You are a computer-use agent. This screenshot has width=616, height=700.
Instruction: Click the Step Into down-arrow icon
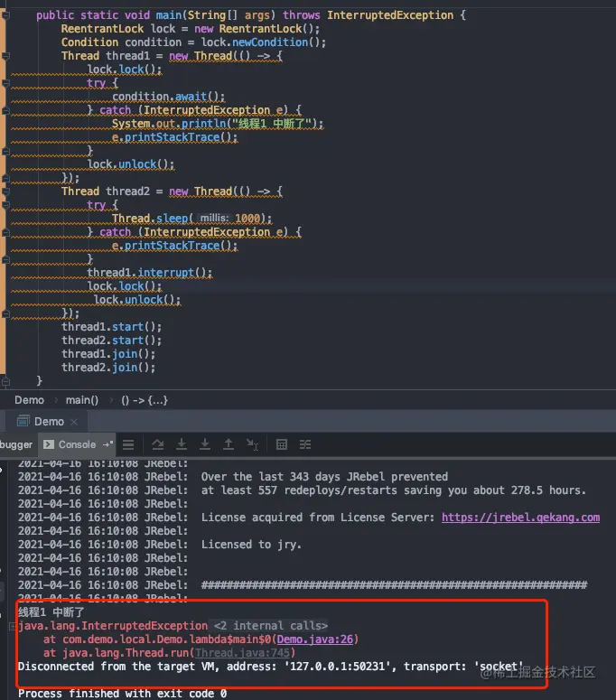tap(182, 444)
